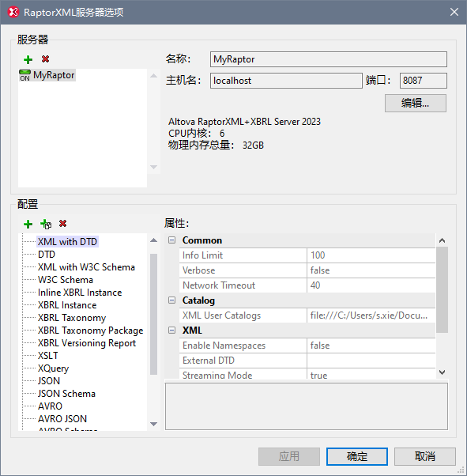Viewport: 467px width, 476px height.
Task: Confirm with the 确定 button
Action: click(x=357, y=456)
